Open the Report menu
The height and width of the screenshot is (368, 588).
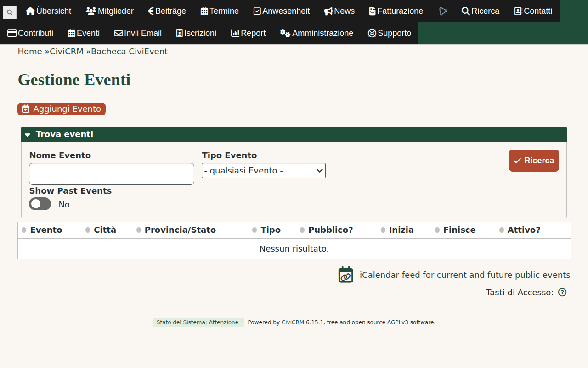click(248, 33)
